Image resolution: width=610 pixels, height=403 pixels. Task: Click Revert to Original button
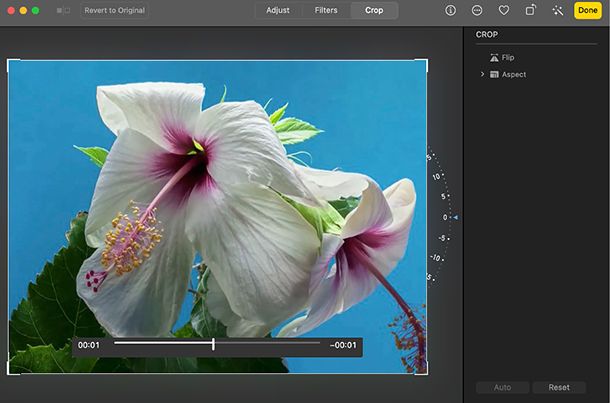coord(114,10)
